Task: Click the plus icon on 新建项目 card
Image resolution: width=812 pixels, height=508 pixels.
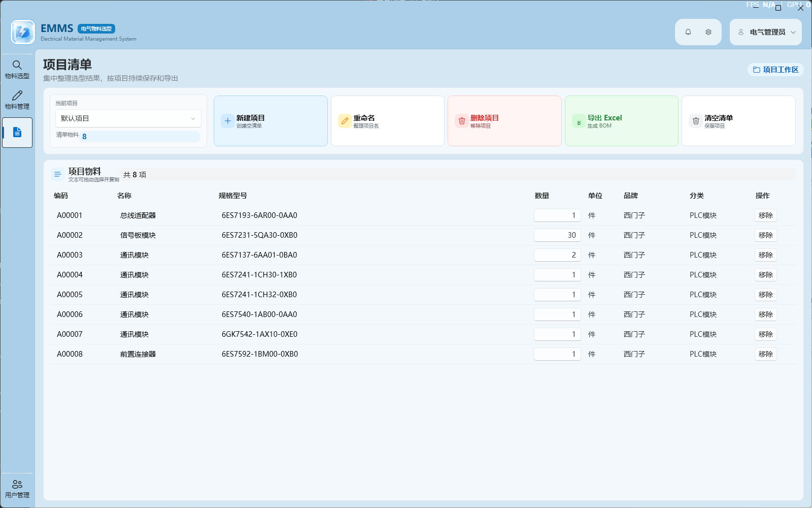Action: (x=228, y=121)
